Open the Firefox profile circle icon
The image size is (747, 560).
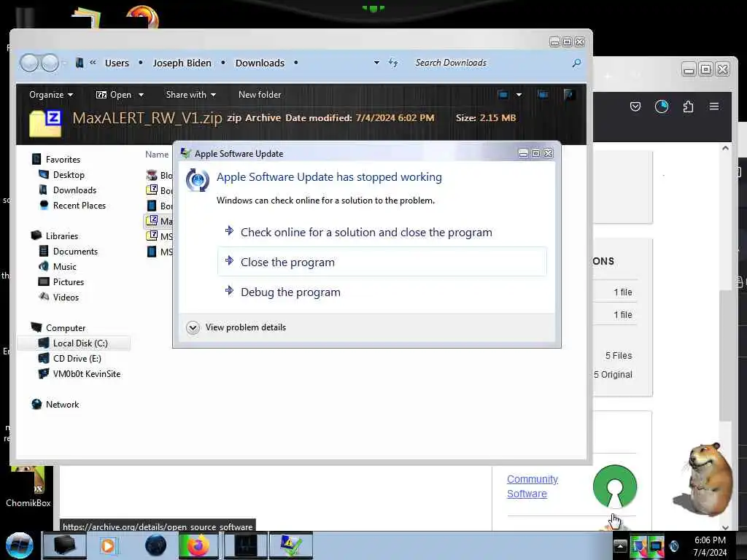(x=661, y=106)
